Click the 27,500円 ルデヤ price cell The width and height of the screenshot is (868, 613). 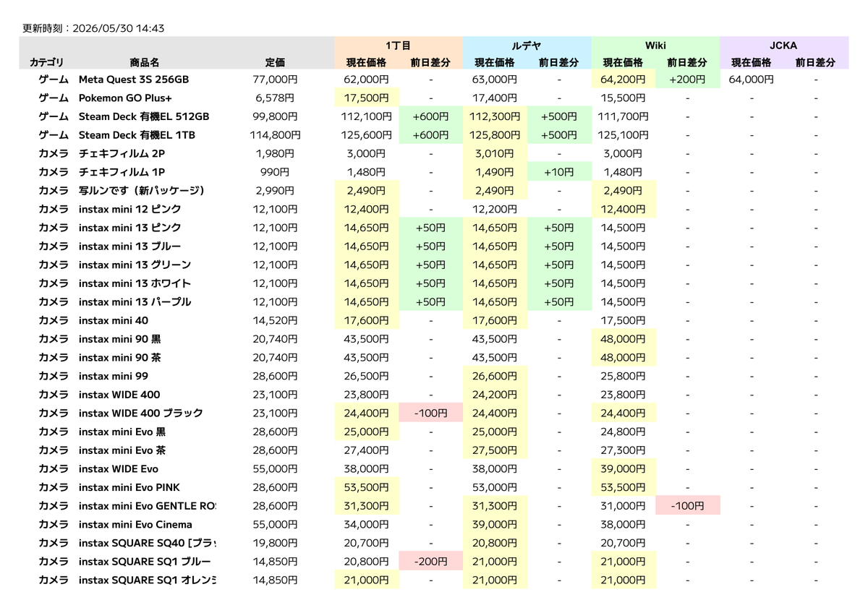[495, 450]
